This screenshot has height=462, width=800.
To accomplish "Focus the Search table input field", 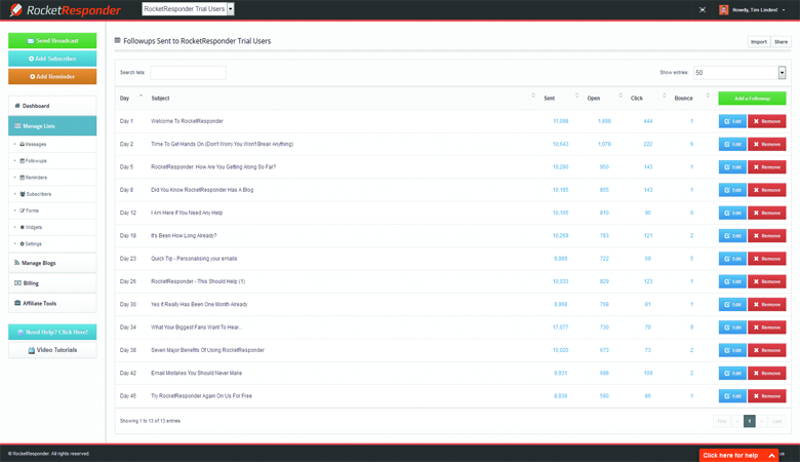I will coord(188,72).
